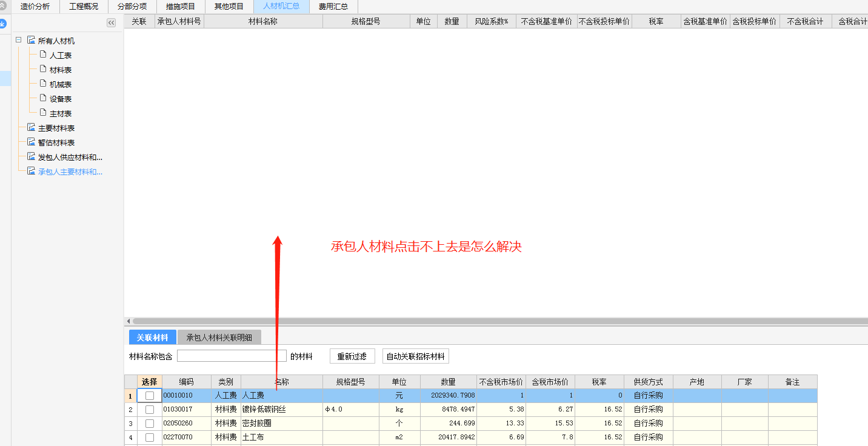Tick the checkbox for the 土工布 row
This screenshot has width=868, height=446.
pos(150,438)
